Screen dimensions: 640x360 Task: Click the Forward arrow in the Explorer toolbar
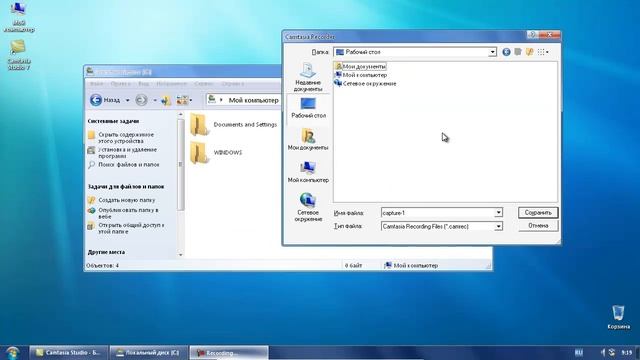click(141, 100)
